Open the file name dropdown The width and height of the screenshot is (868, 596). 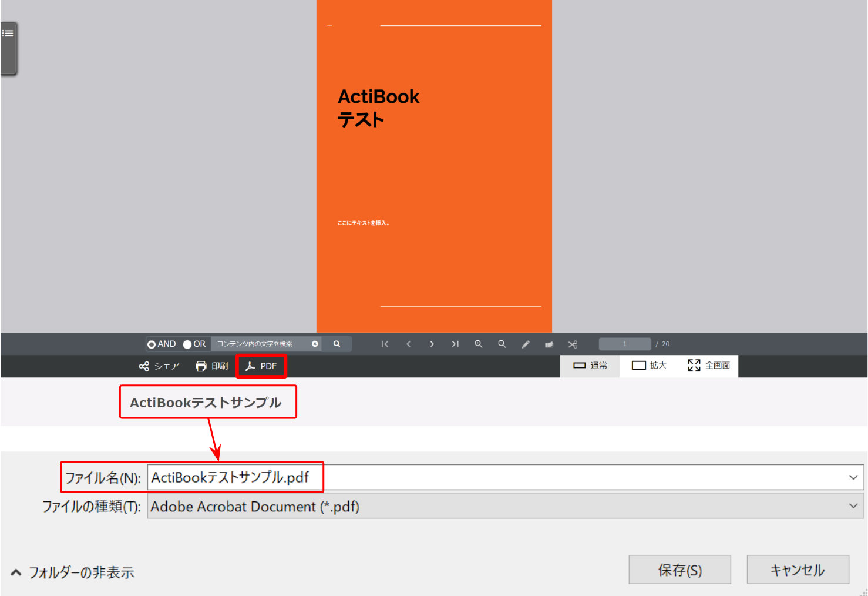853,477
